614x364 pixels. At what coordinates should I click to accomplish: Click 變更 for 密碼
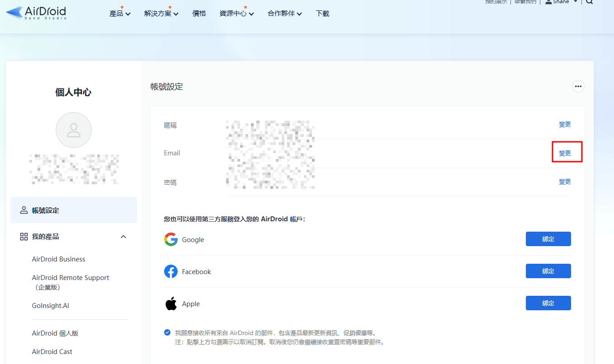click(565, 182)
